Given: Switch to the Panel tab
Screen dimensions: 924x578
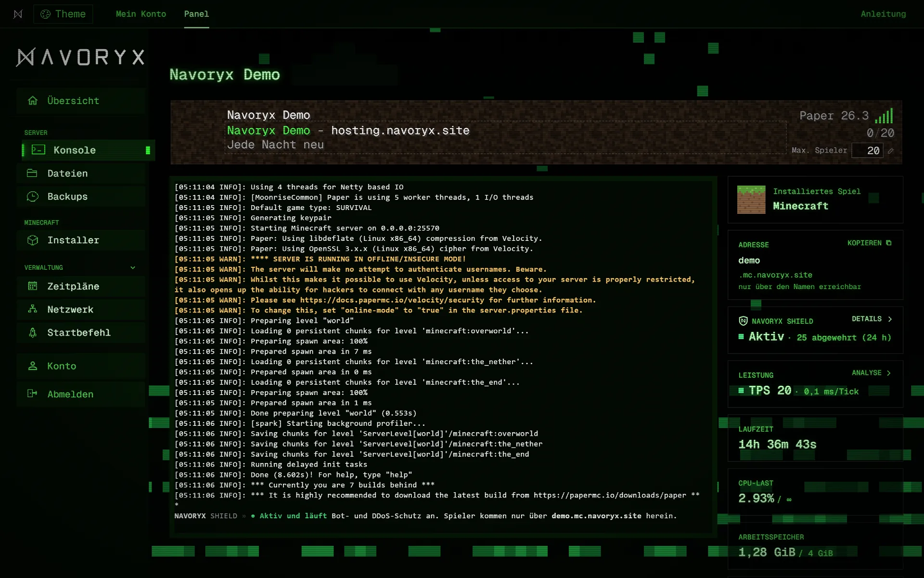Looking at the screenshot, I should coord(196,14).
